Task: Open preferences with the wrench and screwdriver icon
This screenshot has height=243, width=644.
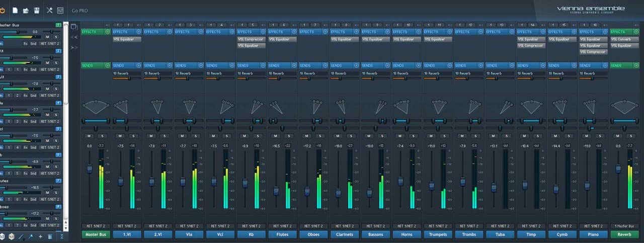Action: pyautogui.click(x=49, y=10)
